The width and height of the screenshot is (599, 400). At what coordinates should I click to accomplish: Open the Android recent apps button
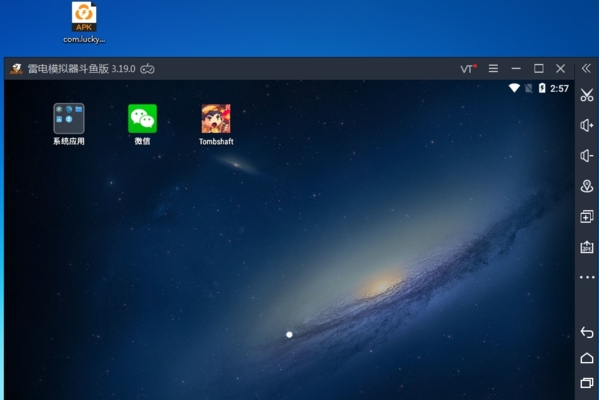point(587,382)
